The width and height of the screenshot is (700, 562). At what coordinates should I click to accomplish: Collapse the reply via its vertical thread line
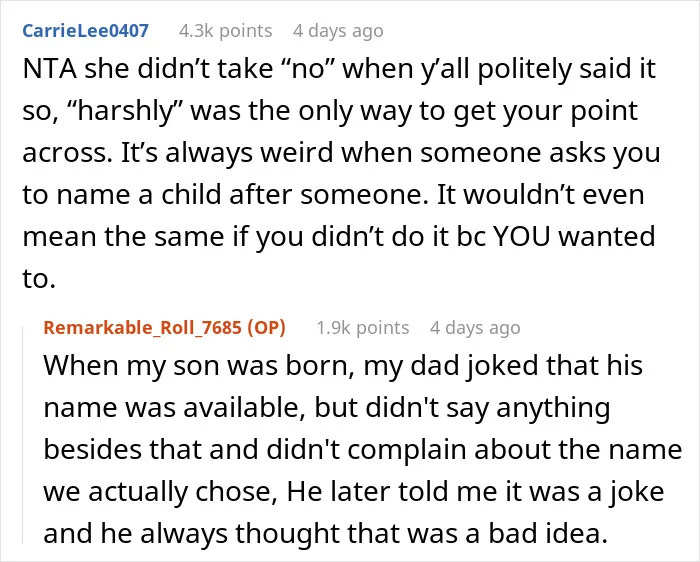click(23, 435)
